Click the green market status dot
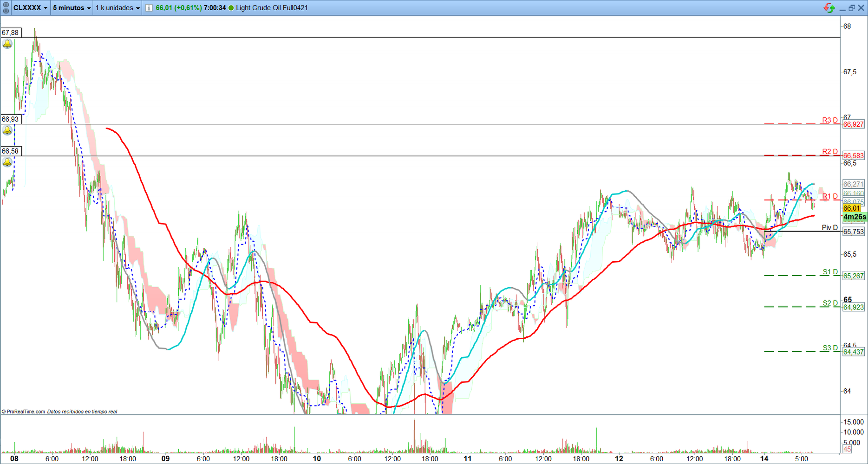Screen dimensions: 868x464 click(231, 8)
